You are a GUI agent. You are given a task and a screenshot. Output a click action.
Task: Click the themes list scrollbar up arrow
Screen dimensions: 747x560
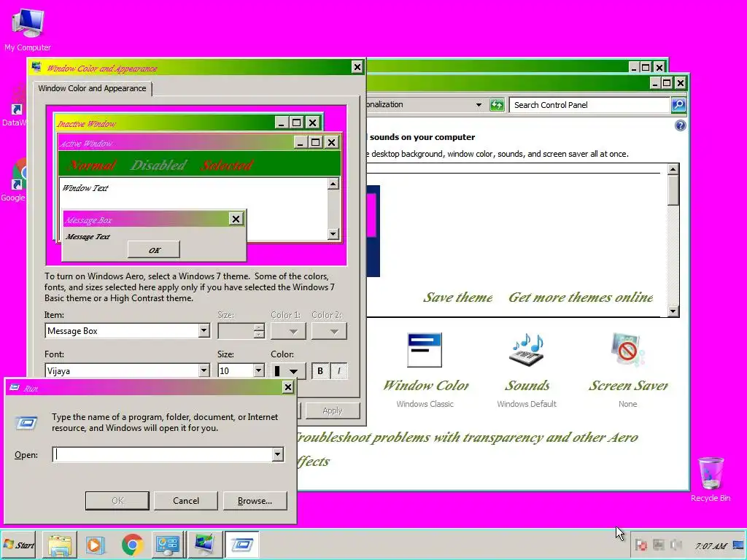tap(673, 169)
